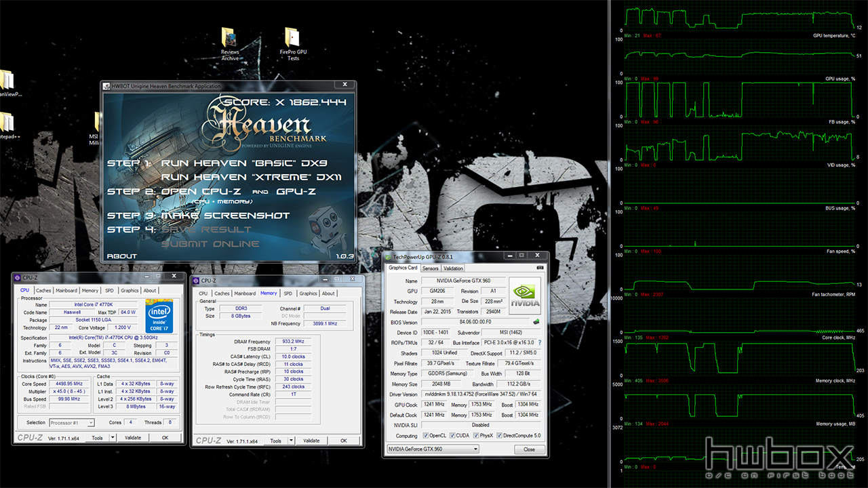The image size is (868, 488).
Task: Click OK in CPU-Z Memory window
Action: click(x=343, y=441)
